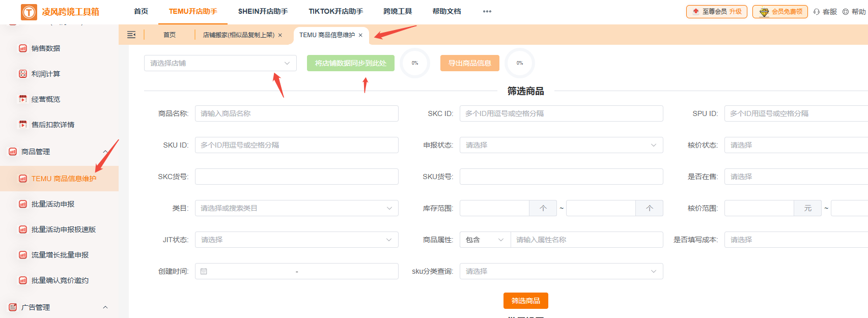Collapse the 商品管理 sidebar section
868x318 pixels.
click(x=105, y=152)
